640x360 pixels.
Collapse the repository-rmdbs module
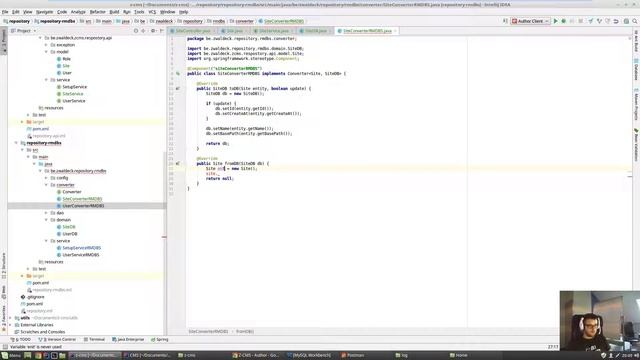tap(16, 143)
